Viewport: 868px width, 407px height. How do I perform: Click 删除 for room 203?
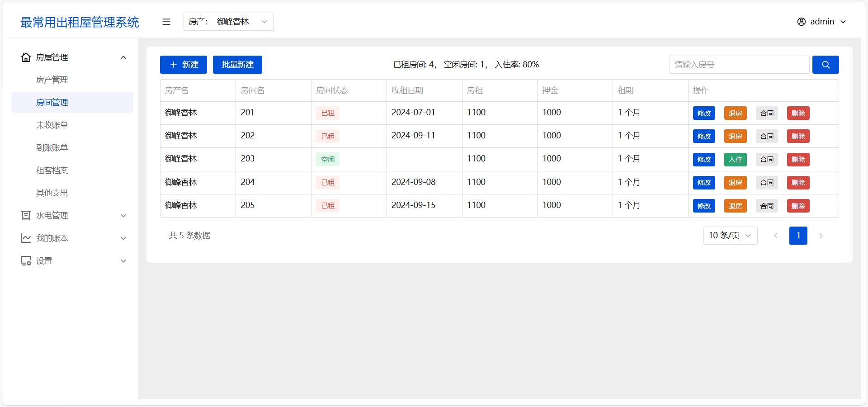tap(798, 159)
